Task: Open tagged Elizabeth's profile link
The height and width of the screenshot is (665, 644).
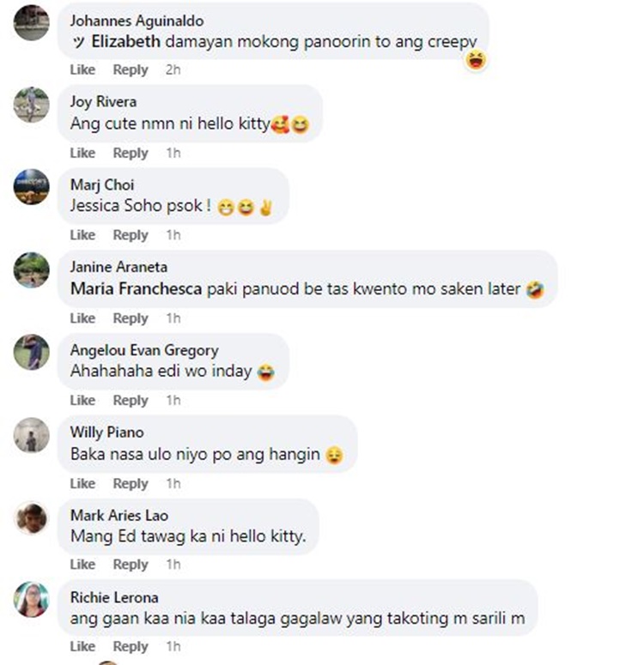Action: pyautogui.click(x=125, y=41)
